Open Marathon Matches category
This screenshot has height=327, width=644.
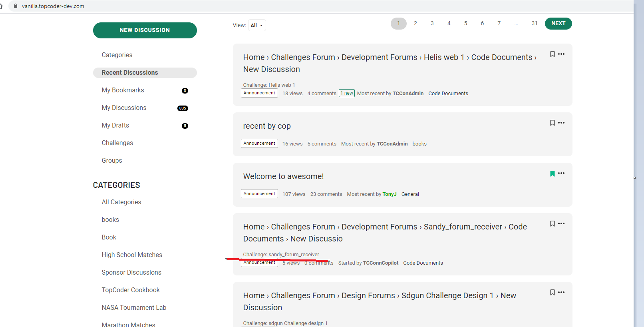click(128, 324)
